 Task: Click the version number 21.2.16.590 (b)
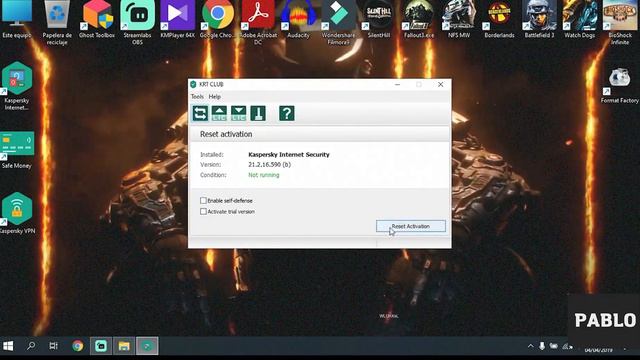[269, 164]
